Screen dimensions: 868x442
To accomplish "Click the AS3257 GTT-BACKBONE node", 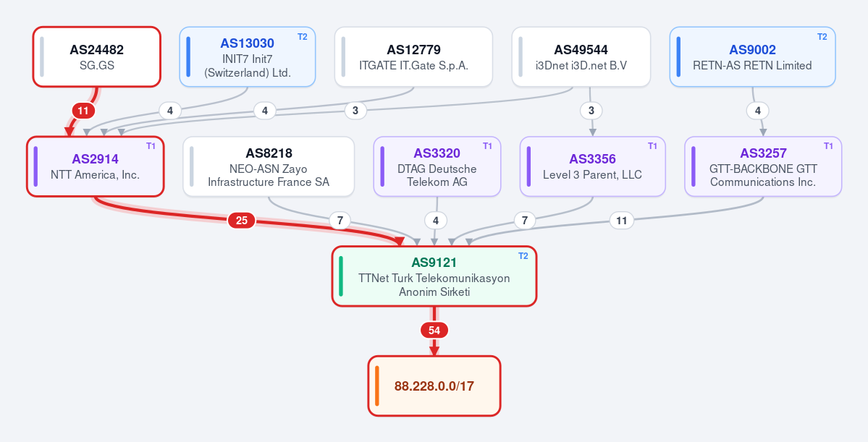I will tap(763, 166).
